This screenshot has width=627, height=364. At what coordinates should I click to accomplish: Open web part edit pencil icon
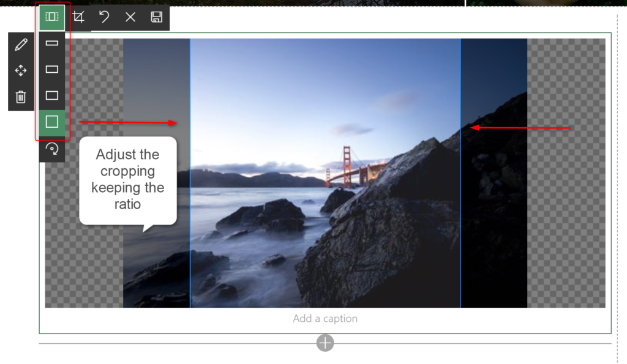(x=21, y=45)
